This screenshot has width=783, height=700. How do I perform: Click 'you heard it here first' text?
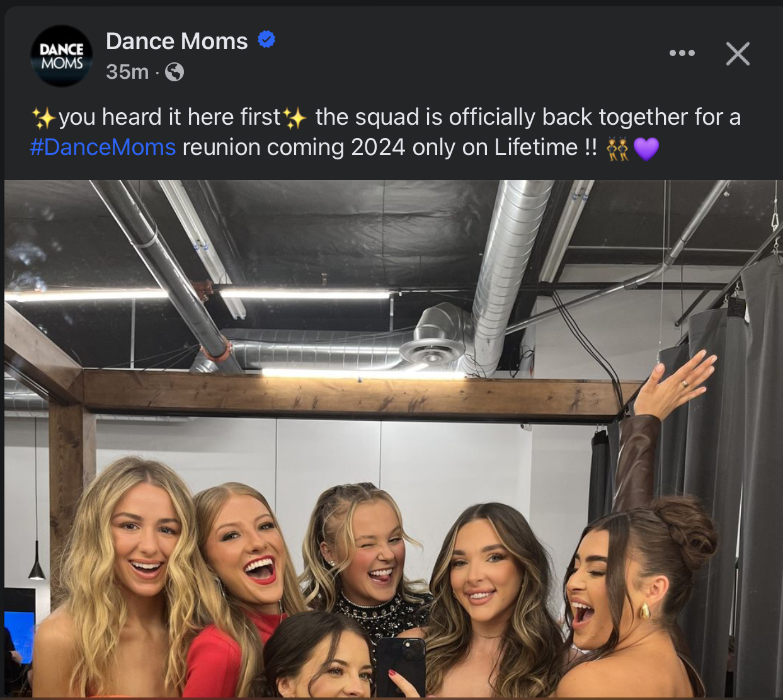169,118
